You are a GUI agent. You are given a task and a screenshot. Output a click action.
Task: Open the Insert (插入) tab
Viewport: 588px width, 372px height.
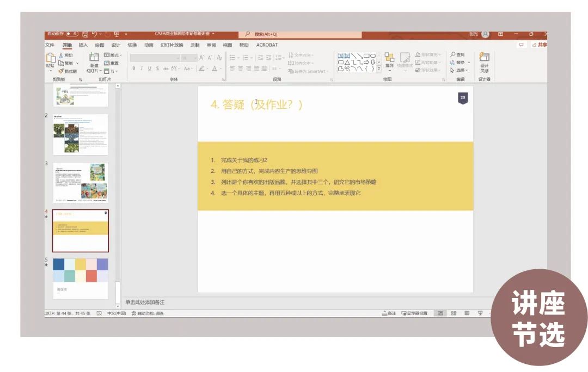click(x=83, y=45)
